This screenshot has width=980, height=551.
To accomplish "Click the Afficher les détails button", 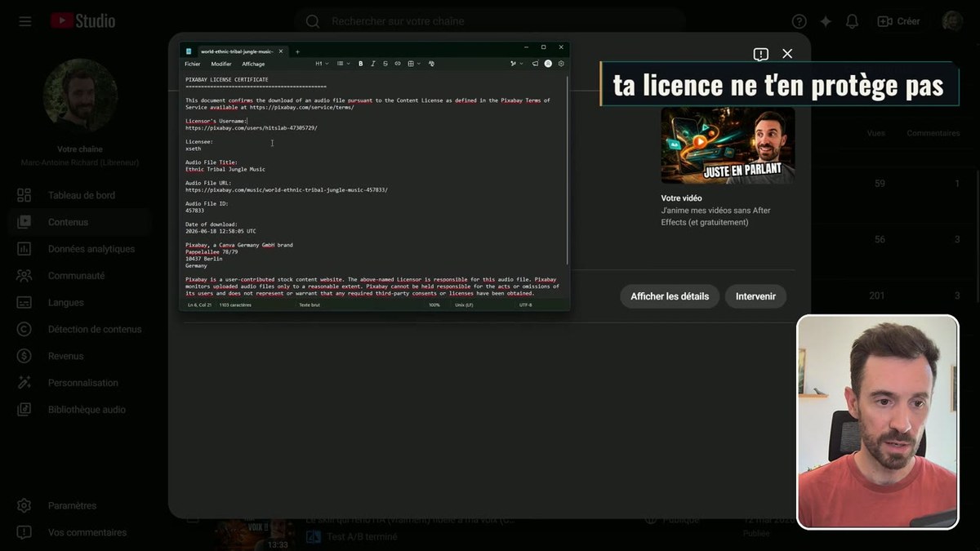I will 670,296.
